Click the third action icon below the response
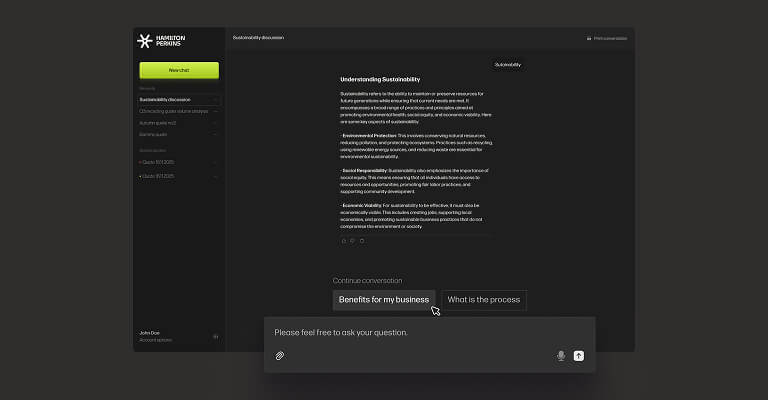 [362, 241]
